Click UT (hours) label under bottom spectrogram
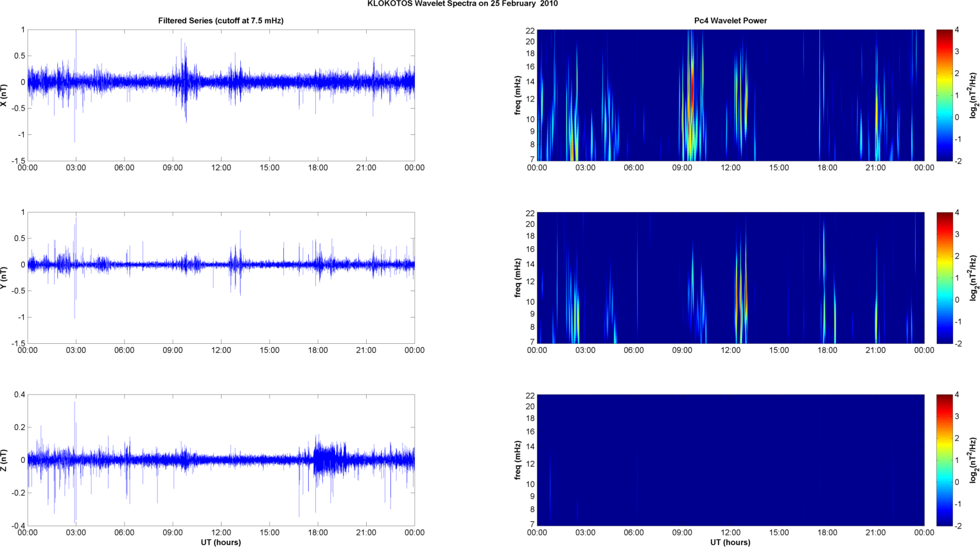 pos(730,543)
